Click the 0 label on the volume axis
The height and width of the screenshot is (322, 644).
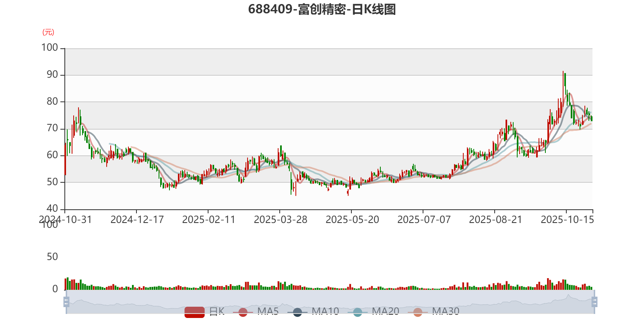point(55,289)
